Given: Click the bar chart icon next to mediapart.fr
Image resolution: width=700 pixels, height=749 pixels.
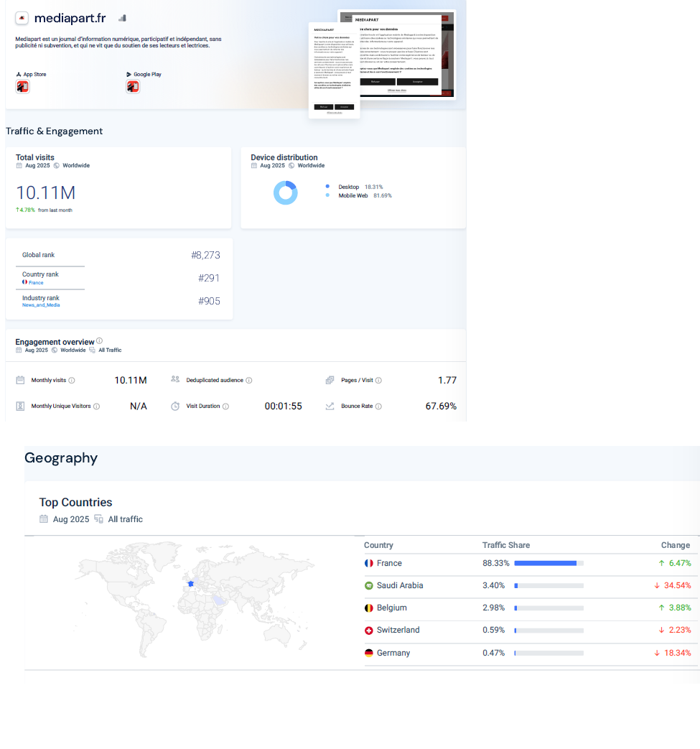Looking at the screenshot, I should tap(122, 18).
